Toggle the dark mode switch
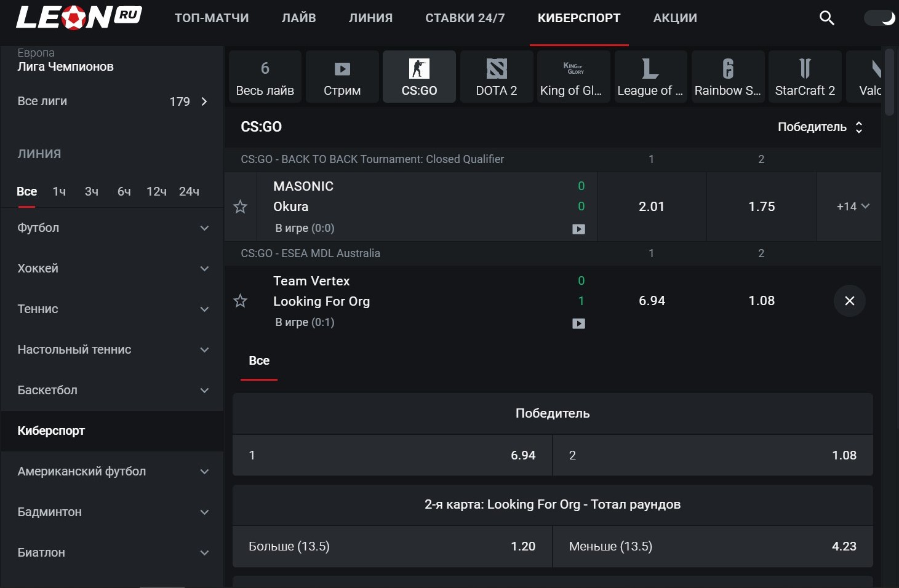The height and width of the screenshot is (588, 899). point(879,18)
